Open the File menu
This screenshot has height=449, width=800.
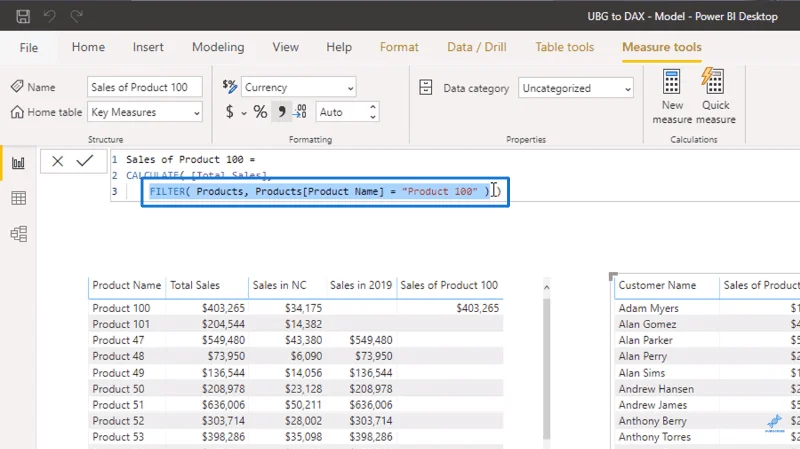click(x=29, y=47)
